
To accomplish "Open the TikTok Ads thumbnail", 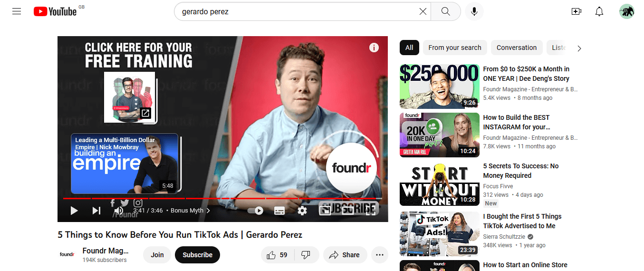I will [x=440, y=234].
